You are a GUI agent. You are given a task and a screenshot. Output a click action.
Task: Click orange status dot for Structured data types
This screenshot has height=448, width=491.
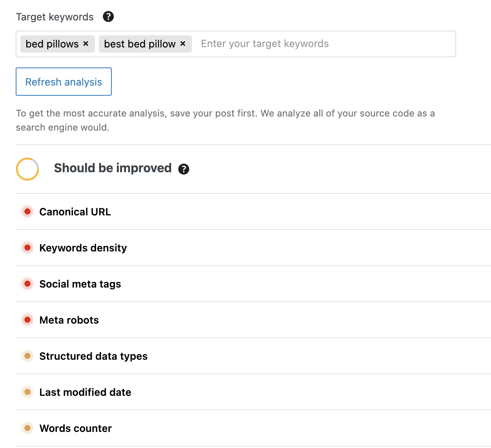click(x=27, y=356)
